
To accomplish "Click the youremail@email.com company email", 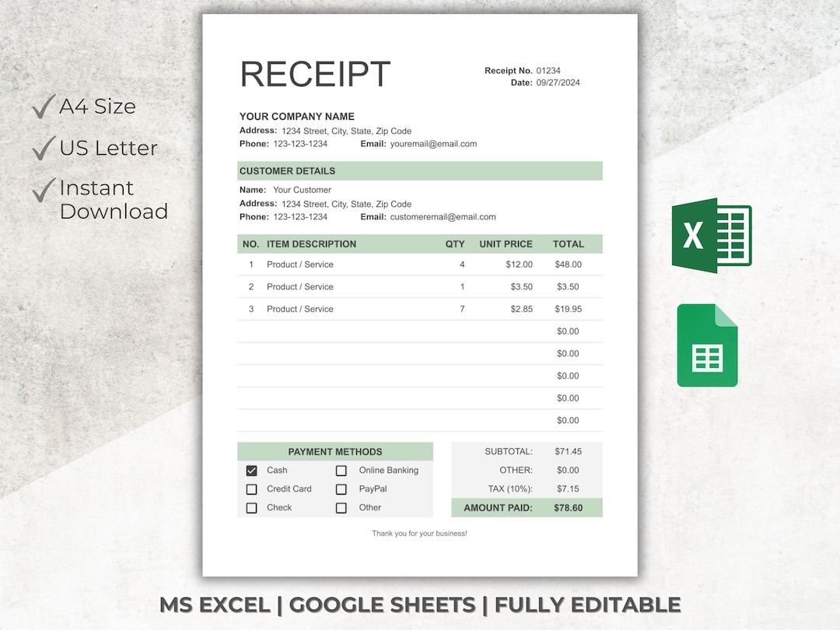I will tap(433, 144).
